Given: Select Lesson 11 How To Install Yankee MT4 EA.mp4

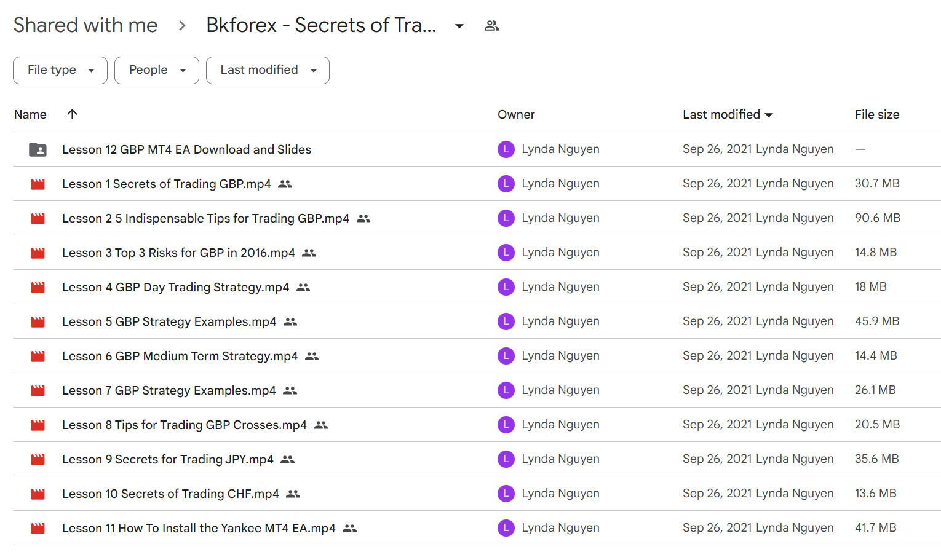Looking at the screenshot, I should (x=199, y=528).
